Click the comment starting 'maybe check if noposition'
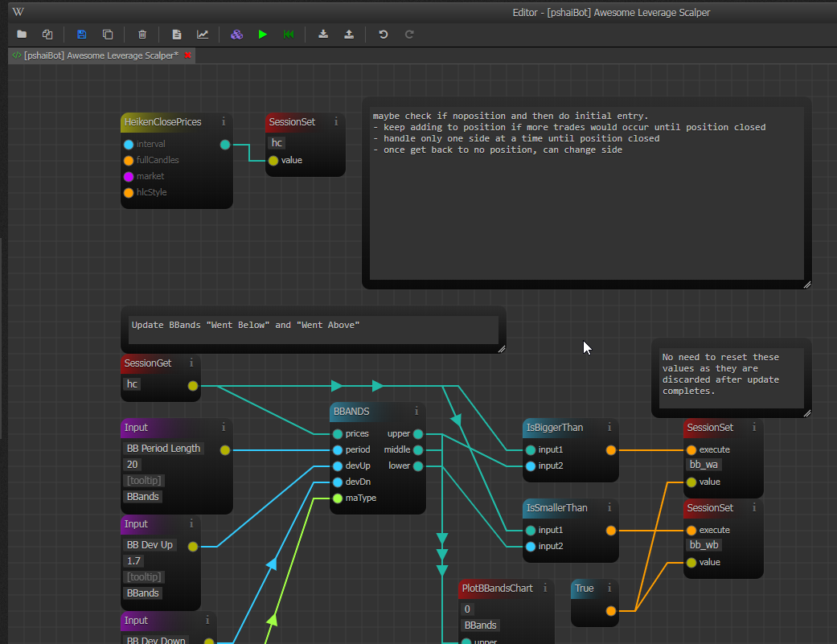The height and width of the screenshot is (644, 837). pos(587,193)
